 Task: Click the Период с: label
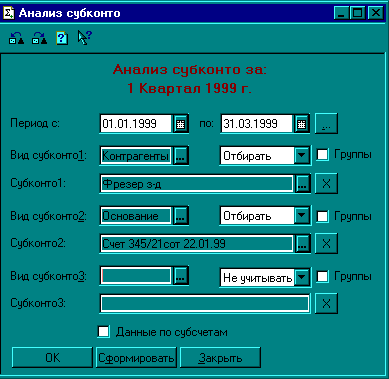[35, 124]
